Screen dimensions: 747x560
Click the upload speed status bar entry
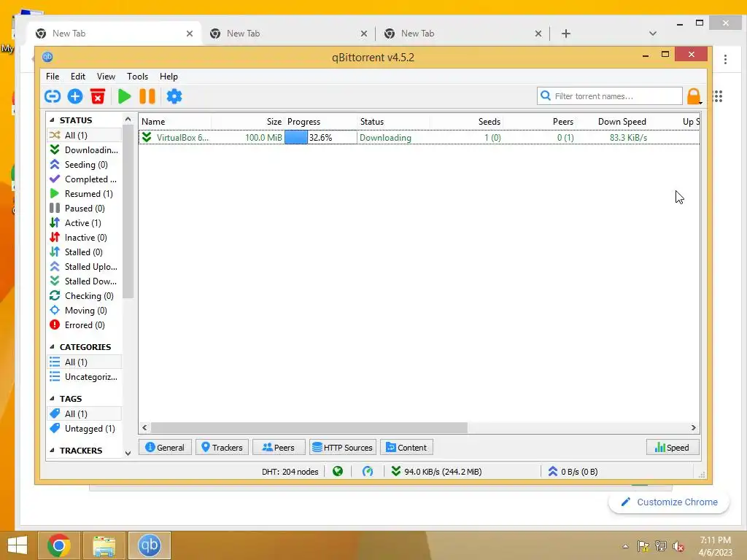(573, 472)
